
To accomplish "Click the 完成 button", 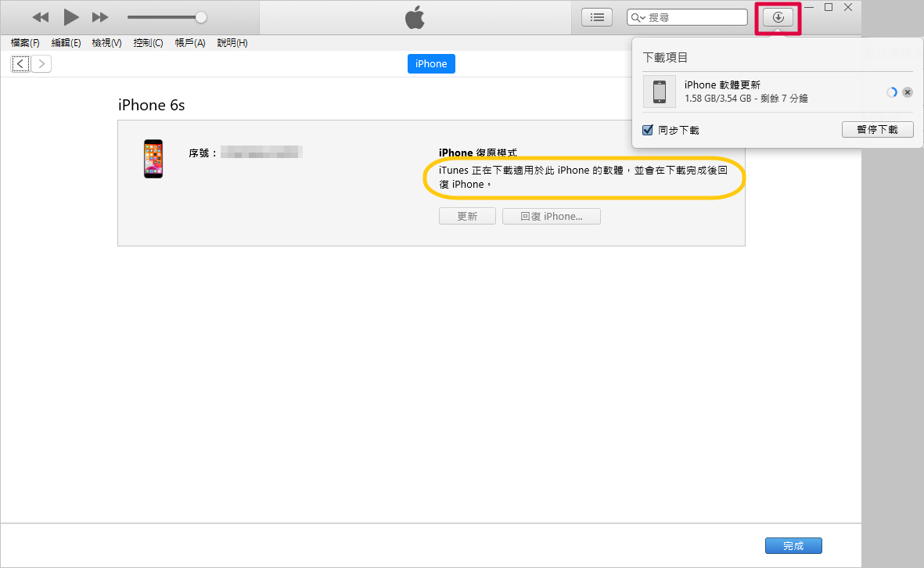I will coord(793,545).
